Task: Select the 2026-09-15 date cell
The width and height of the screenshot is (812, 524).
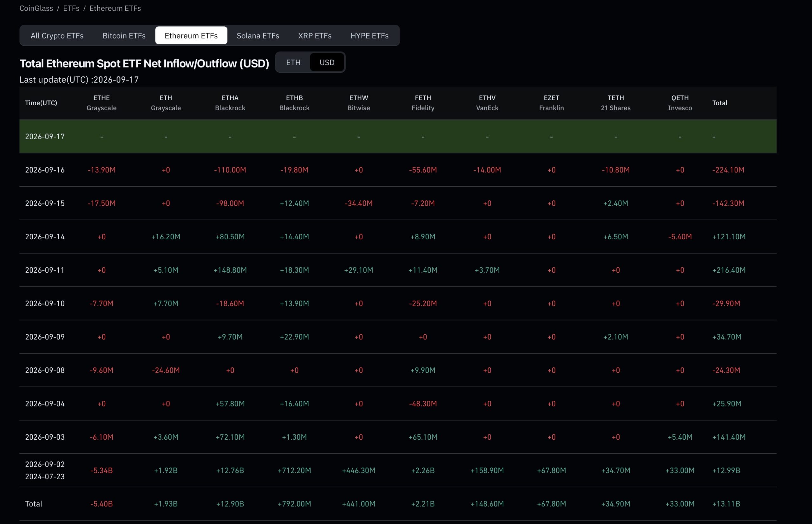Action: (x=45, y=203)
